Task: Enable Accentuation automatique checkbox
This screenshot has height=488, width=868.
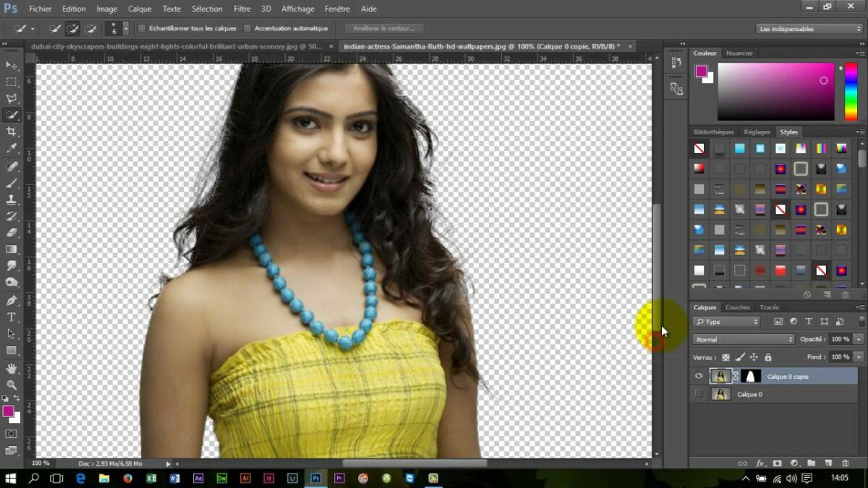Action: 247,29
